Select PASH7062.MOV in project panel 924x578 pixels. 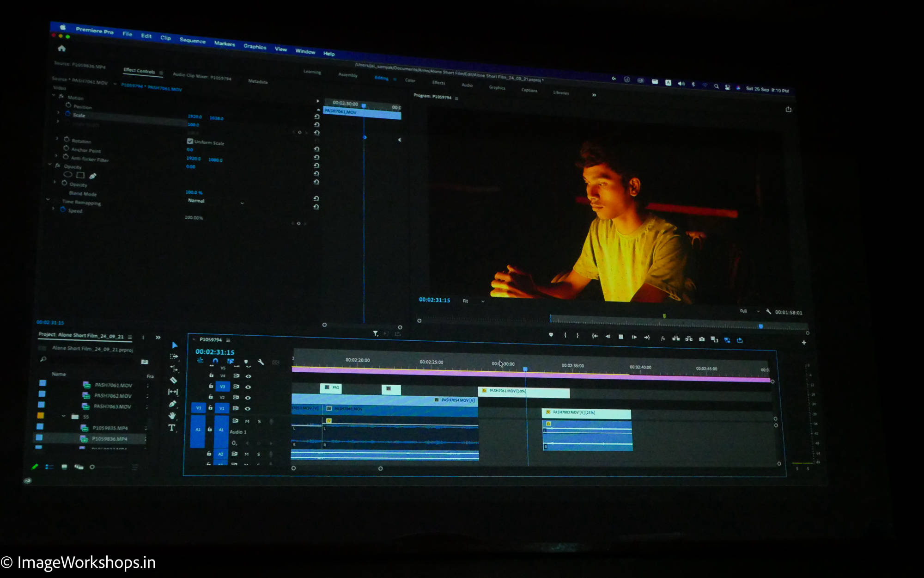(113, 396)
